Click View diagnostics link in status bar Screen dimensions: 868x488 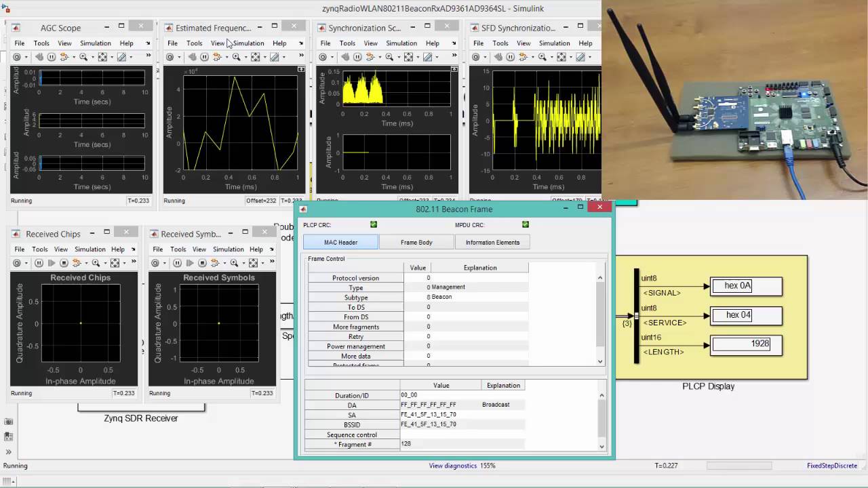pos(453,466)
